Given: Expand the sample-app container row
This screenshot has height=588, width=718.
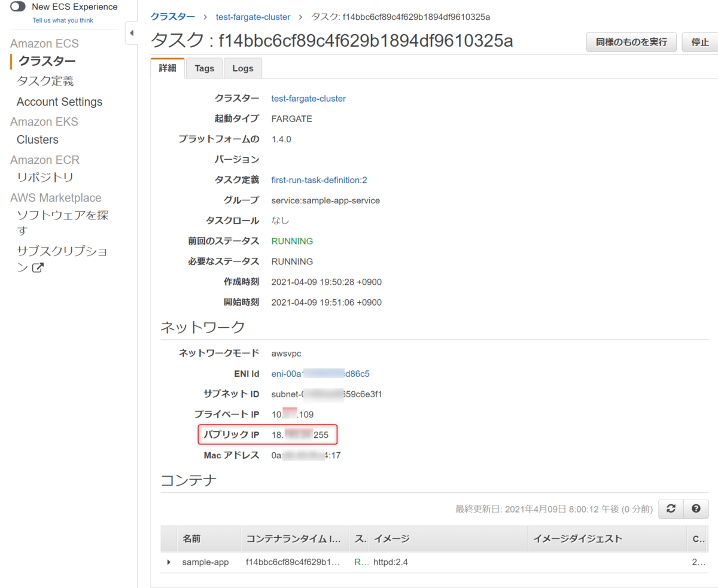Looking at the screenshot, I should coord(168,562).
